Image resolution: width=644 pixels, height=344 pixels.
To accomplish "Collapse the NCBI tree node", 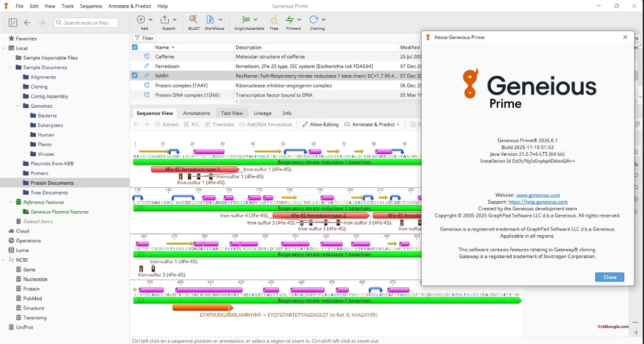I will coord(4,260).
